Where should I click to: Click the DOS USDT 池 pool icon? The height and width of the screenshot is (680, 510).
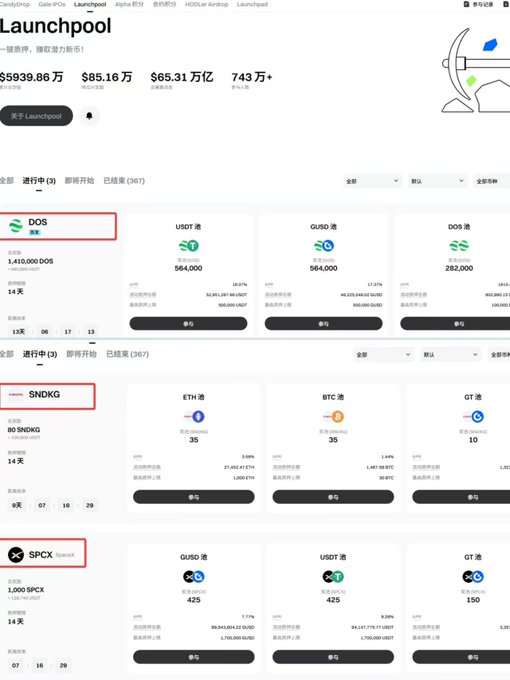click(x=189, y=246)
